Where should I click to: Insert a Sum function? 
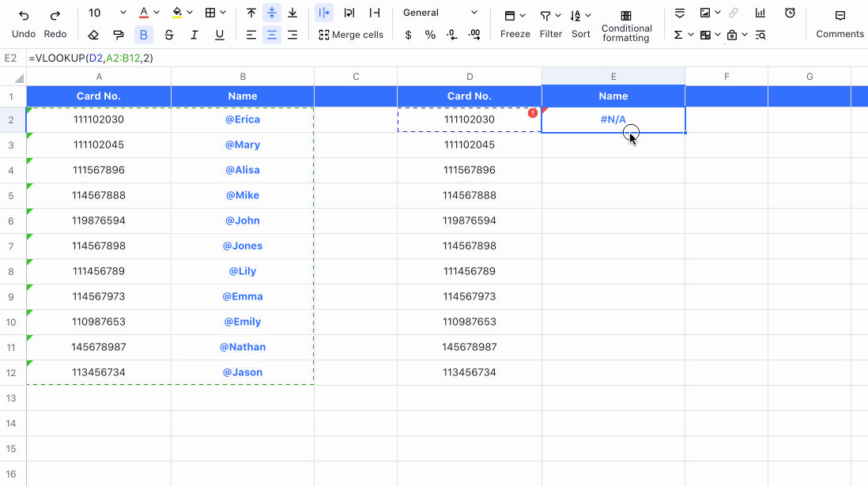click(678, 34)
